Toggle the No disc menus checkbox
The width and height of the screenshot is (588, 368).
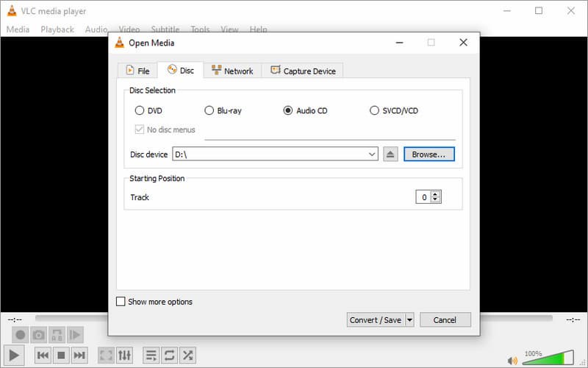140,130
